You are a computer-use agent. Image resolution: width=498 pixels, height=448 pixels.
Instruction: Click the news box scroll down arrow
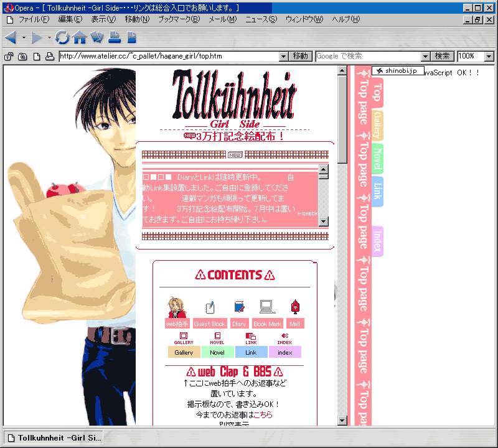323,222
